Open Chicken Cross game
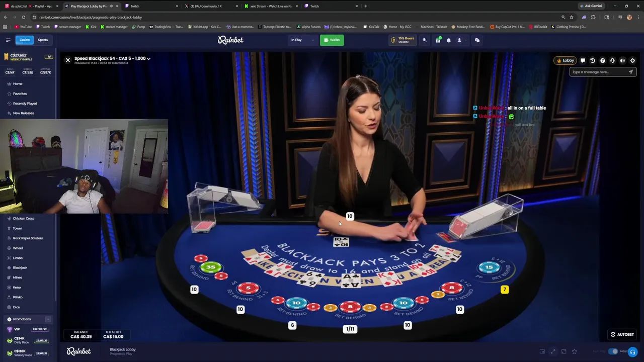 23,218
